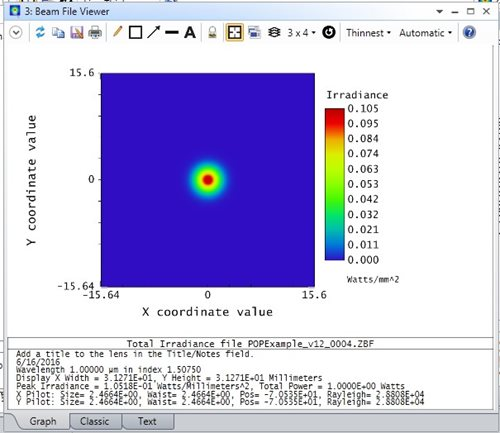This screenshot has width=500, height=433.
Task: Switch to the Classic tab
Action: 94,421
